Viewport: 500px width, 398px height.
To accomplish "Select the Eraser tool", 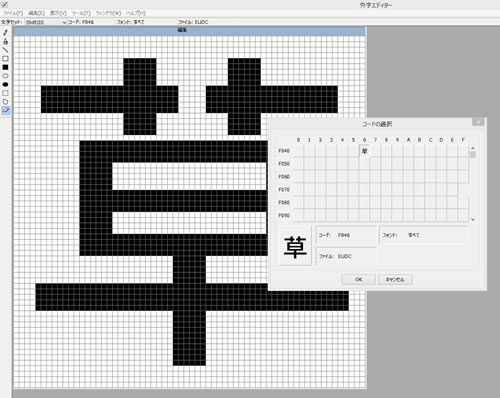I will coord(5,110).
